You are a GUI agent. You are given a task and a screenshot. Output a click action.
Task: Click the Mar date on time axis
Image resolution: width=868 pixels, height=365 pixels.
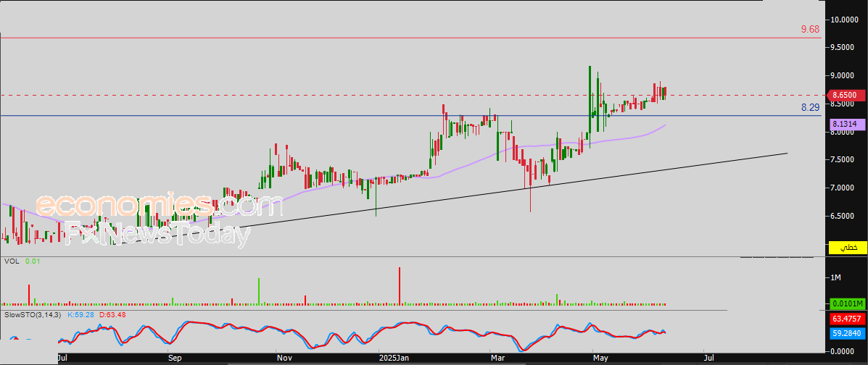point(497,358)
